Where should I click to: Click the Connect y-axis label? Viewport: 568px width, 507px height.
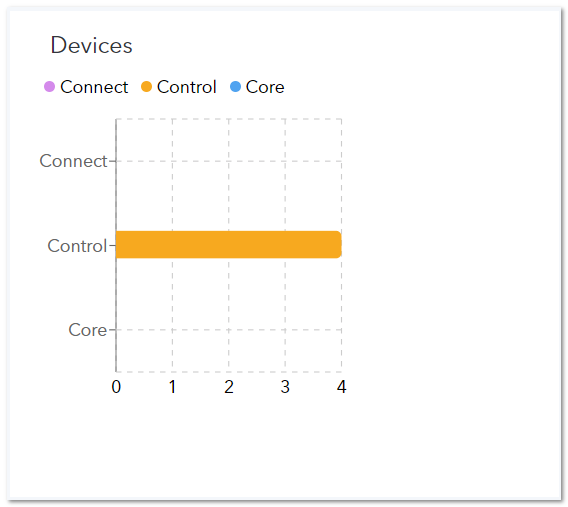pyautogui.click(x=74, y=161)
